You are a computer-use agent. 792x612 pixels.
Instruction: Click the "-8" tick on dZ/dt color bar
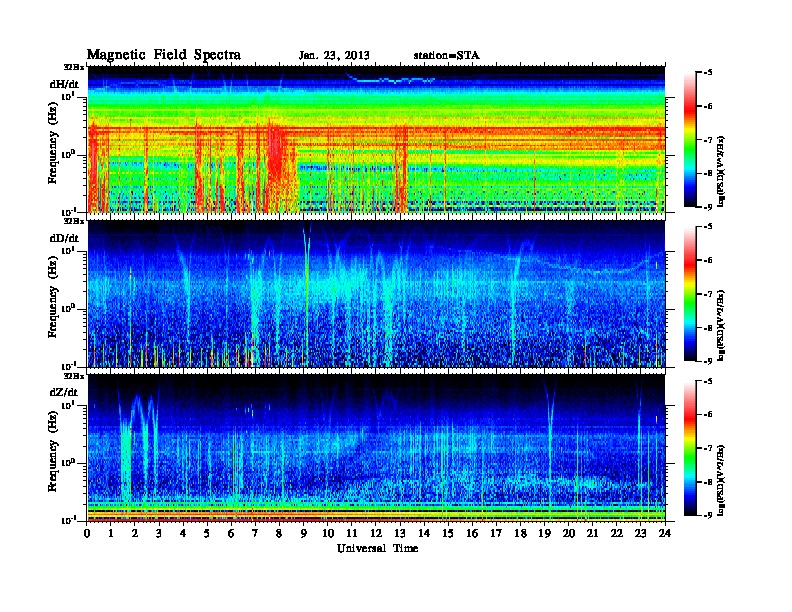click(708, 482)
